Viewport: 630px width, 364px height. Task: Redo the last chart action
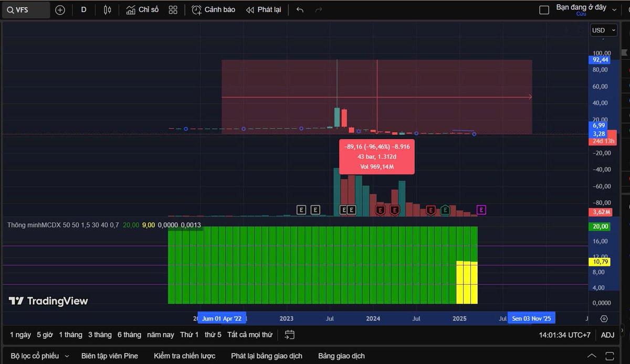[x=318, y=10]
